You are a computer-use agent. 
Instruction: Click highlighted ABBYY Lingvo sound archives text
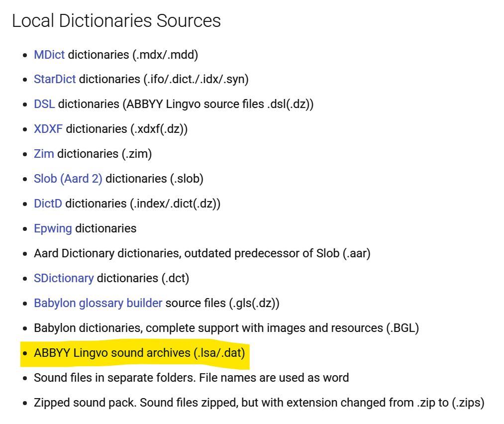pos(139,353)
